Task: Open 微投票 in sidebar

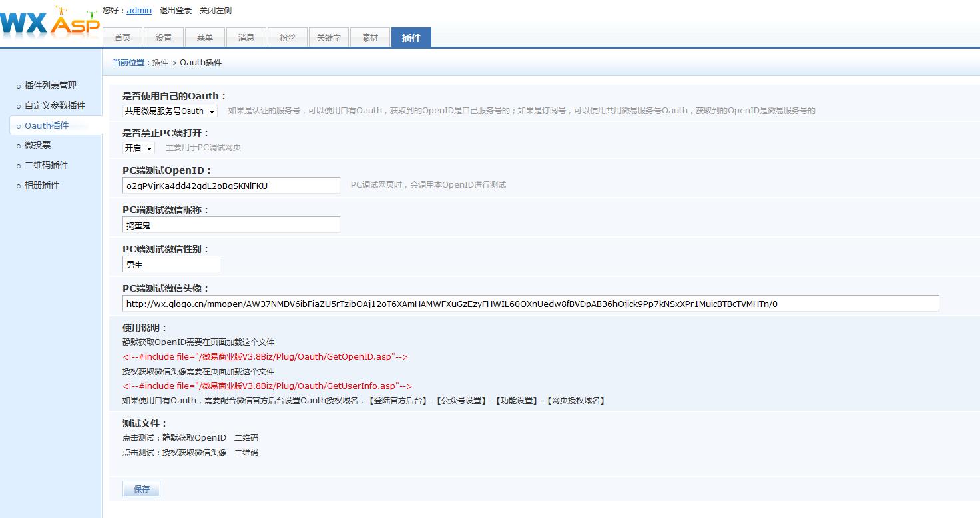Action: tap(37, 145)
